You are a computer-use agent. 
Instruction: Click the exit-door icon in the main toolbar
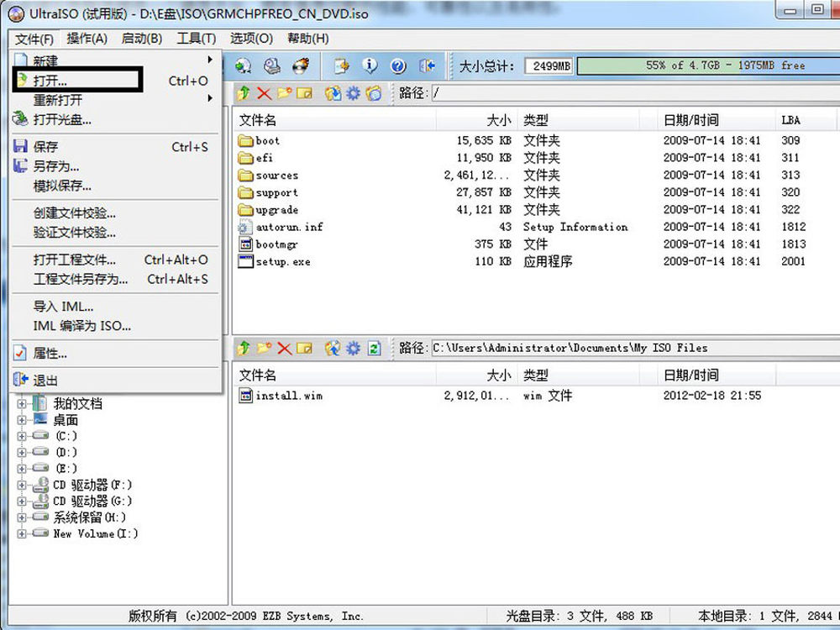point(428,66)
